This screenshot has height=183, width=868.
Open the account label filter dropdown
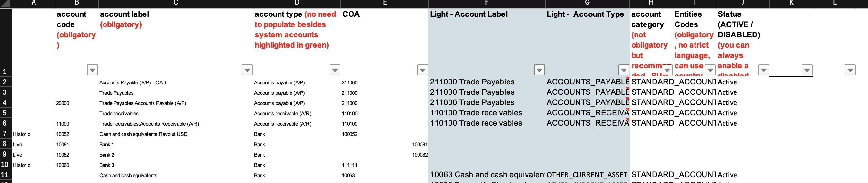coord(247,70)
